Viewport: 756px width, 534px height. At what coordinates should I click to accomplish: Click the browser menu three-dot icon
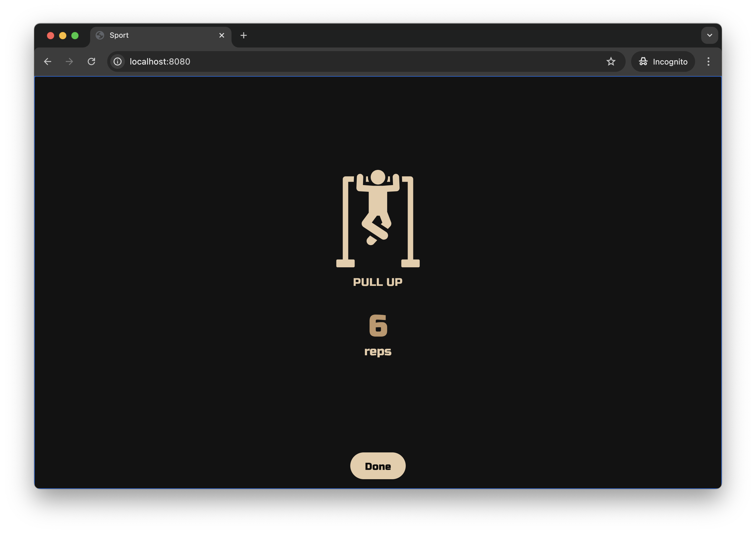click(708, 61)
